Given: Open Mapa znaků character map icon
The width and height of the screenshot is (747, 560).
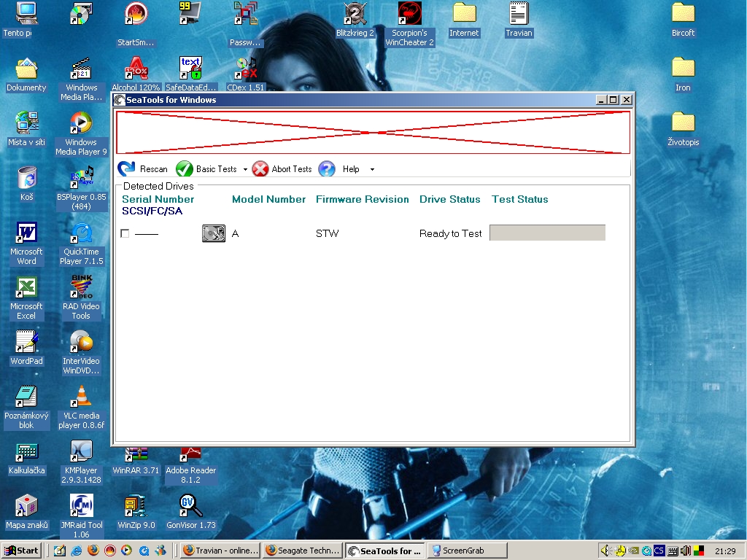Looking at the screenshot, I should click(x=27, y=506).
